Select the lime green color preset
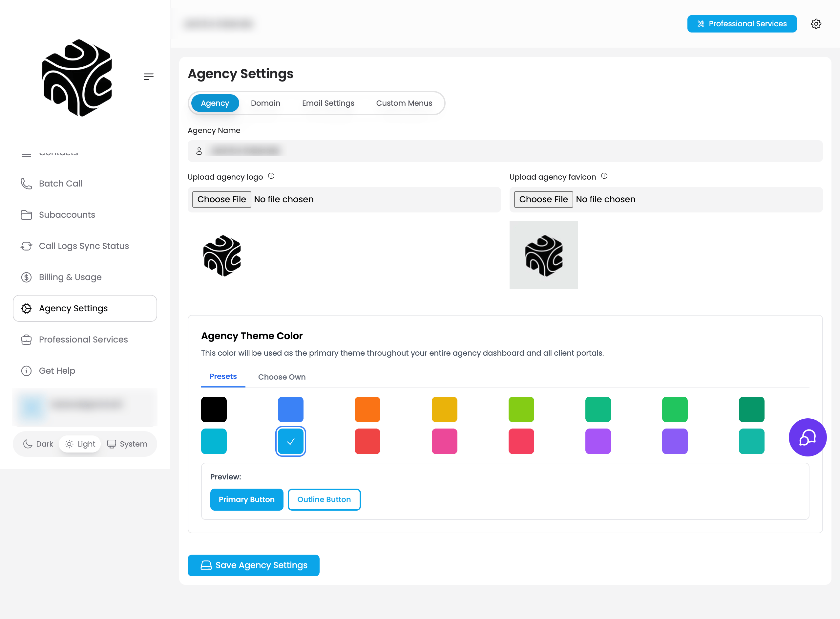 coord(521,409)
